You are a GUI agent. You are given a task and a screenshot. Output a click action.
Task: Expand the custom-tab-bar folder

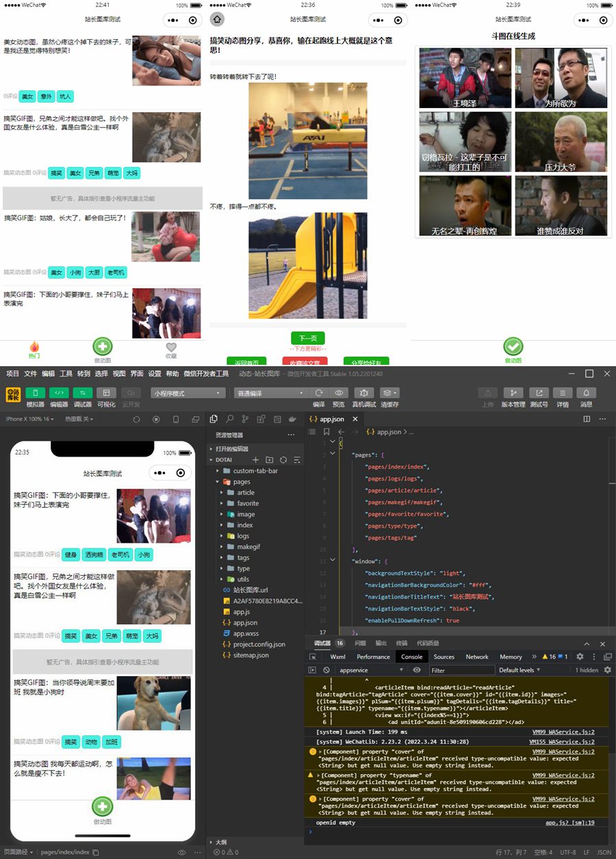[x=255, y=471]
